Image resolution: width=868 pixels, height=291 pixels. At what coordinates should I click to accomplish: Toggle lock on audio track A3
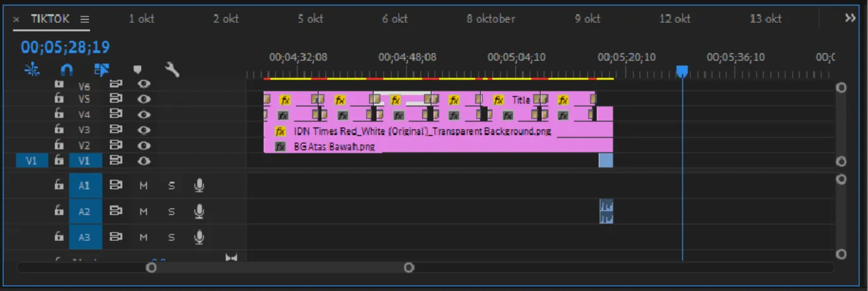pos(59,236)
